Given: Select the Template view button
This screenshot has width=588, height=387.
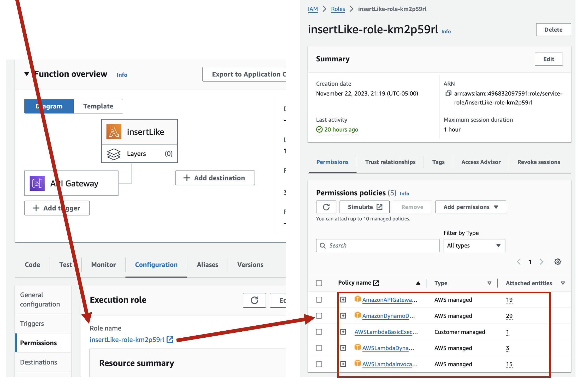Looking at the screenshot, I should pyautogui.click(x=98, y=106).
